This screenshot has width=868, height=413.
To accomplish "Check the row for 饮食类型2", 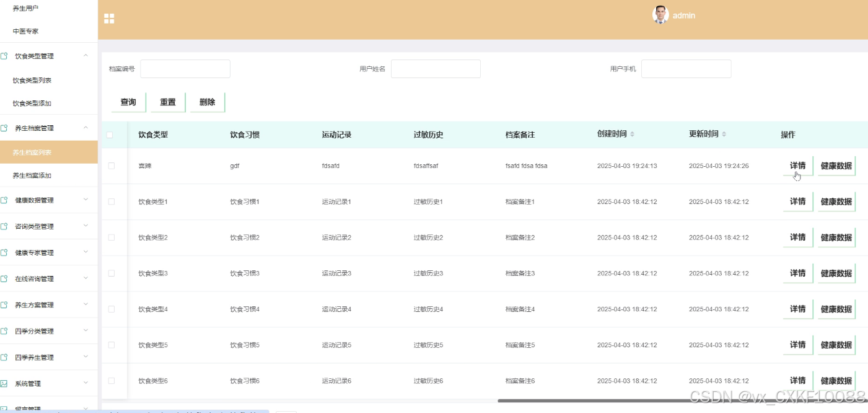I will point(112,238).
